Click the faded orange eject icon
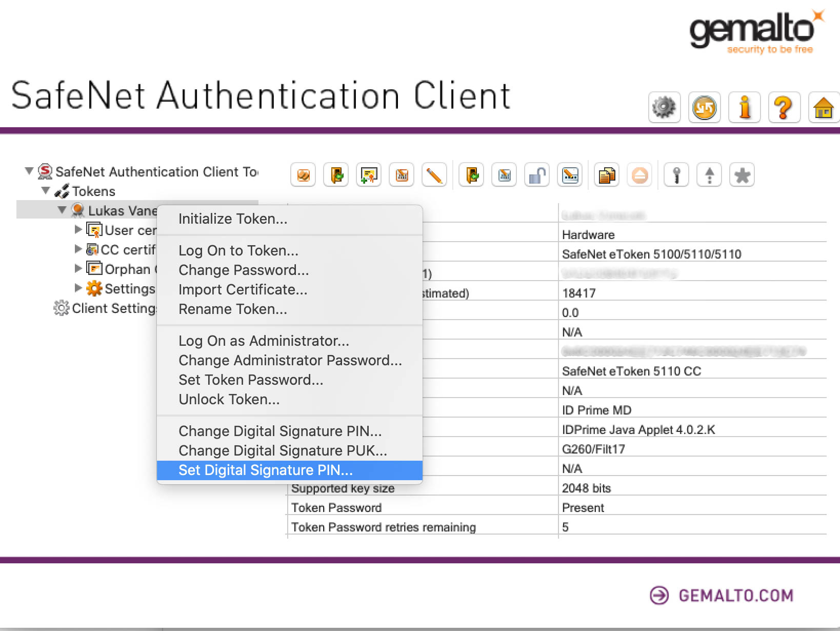840x631 pixels. coord(639,175)
